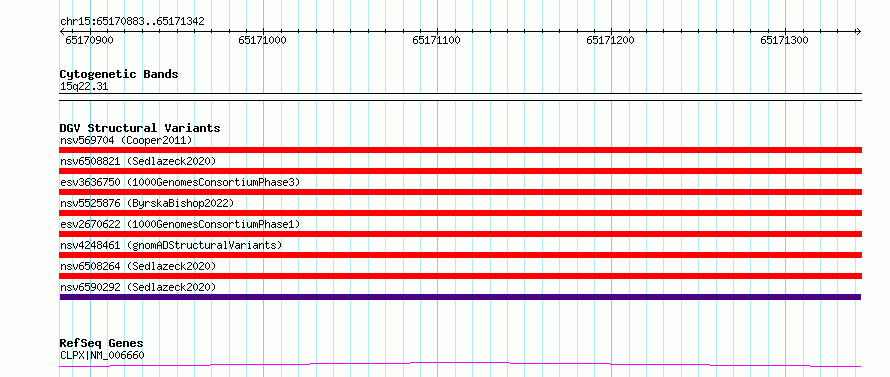
Task: Click the 15q22.31 cytogenetic band bar
Action: (x=460, y=97)
